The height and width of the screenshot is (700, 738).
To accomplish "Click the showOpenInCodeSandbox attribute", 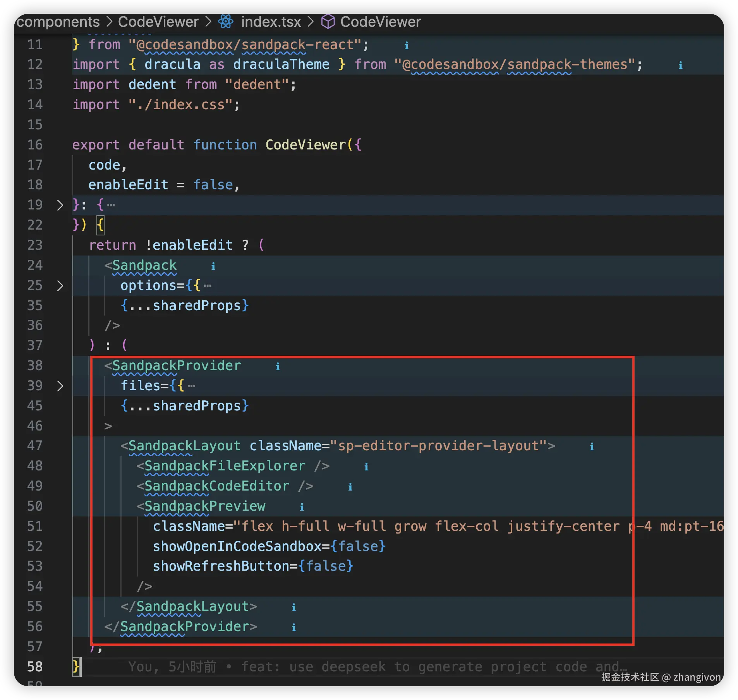I will (x=237, y=546).
